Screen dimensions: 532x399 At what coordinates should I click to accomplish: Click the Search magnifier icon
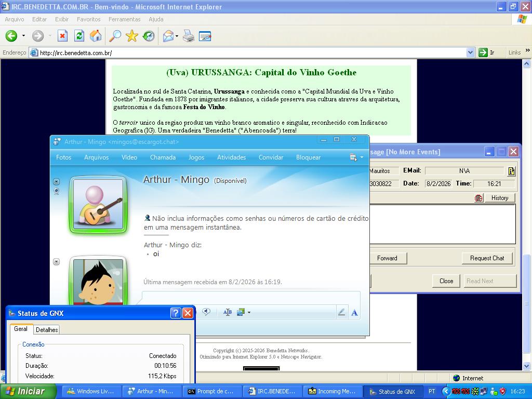[x=115, y=36]
